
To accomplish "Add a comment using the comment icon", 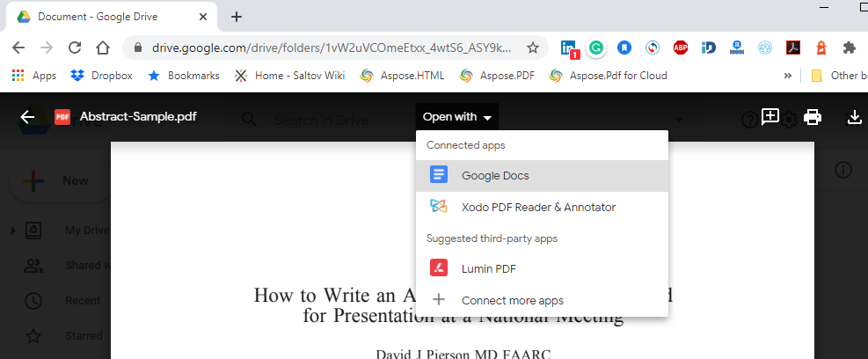I will coord(770,116).
